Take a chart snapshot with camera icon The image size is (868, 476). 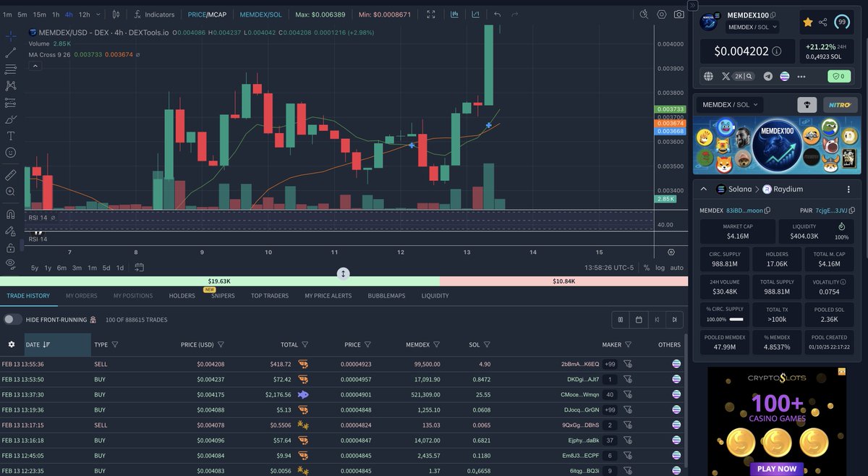[678, 14]
